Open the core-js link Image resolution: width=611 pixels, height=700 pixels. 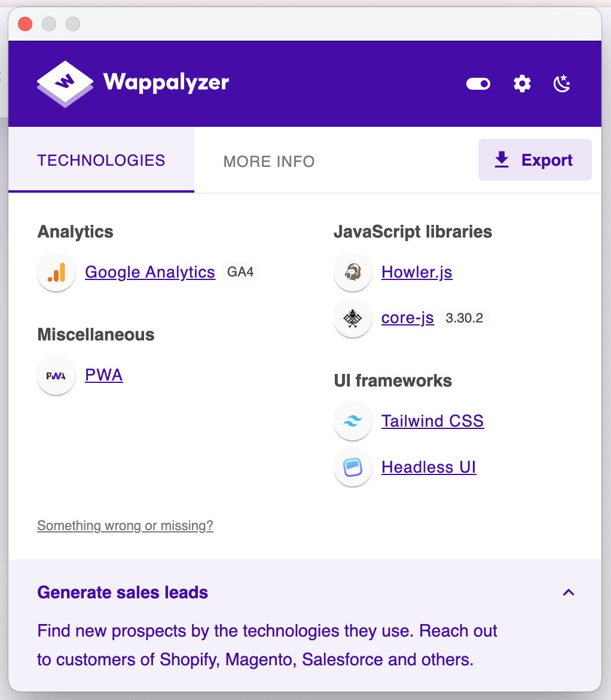point(407,318)
